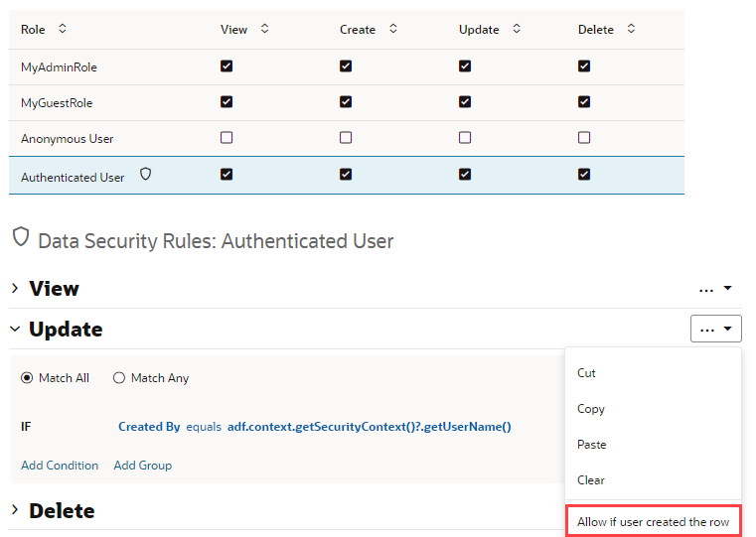Open the View section options menu

pyautogui.click(x=715, y=289)
